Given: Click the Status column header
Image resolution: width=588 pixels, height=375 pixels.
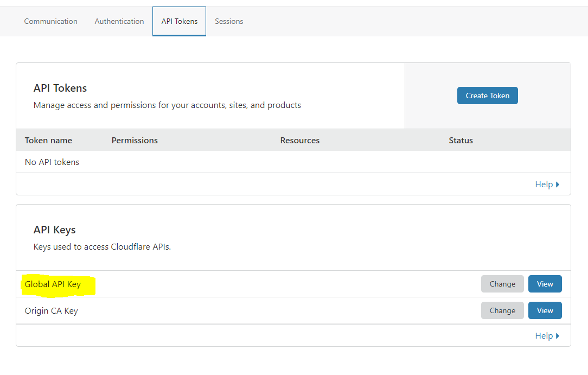Looking at the screenshot, I should 461,140.
